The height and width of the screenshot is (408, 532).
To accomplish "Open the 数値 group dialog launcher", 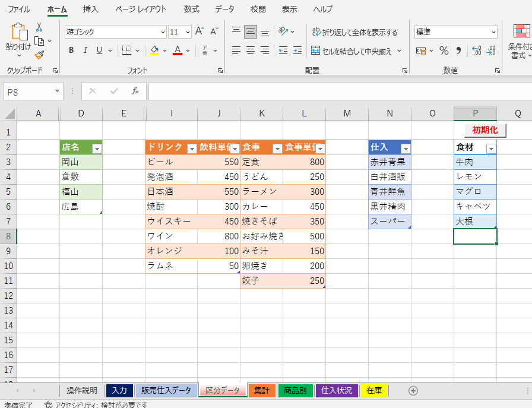I will point(498,71).
